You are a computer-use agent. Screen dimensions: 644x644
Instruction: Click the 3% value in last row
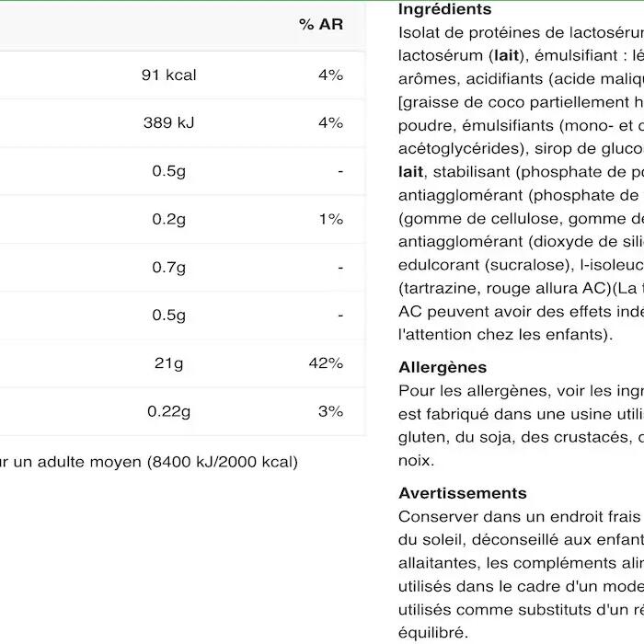[330, 411]
